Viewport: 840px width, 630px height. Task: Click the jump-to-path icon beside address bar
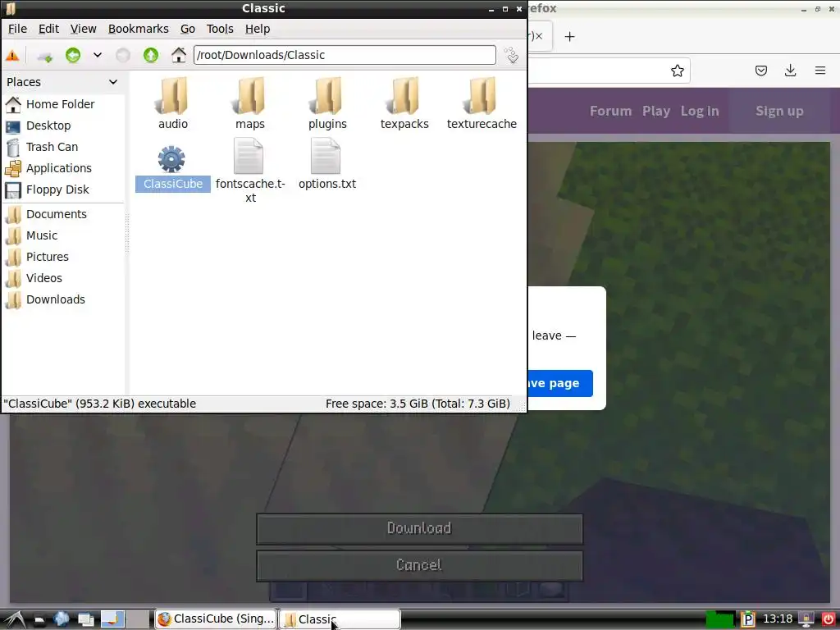[512, 55]
